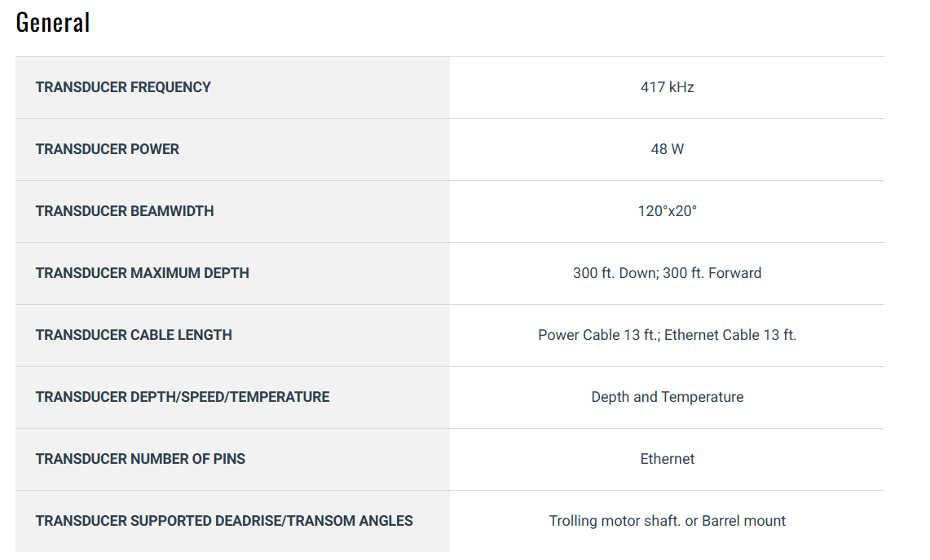Image resolution: width=930 pixels, height=560 pixels.
Task: Select the Transducer Beamwidth label
Action: point(125,211)
